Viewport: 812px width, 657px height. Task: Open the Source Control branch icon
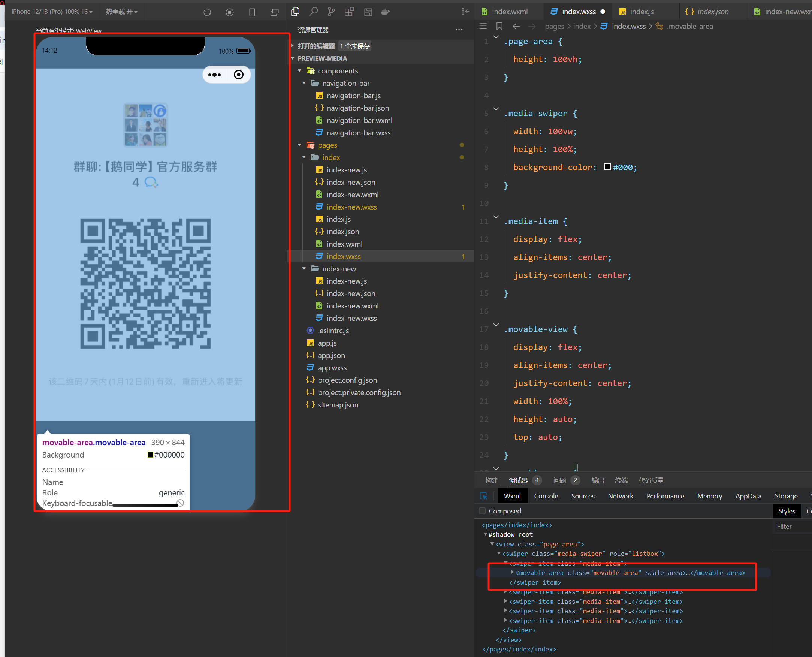[332, 12]
